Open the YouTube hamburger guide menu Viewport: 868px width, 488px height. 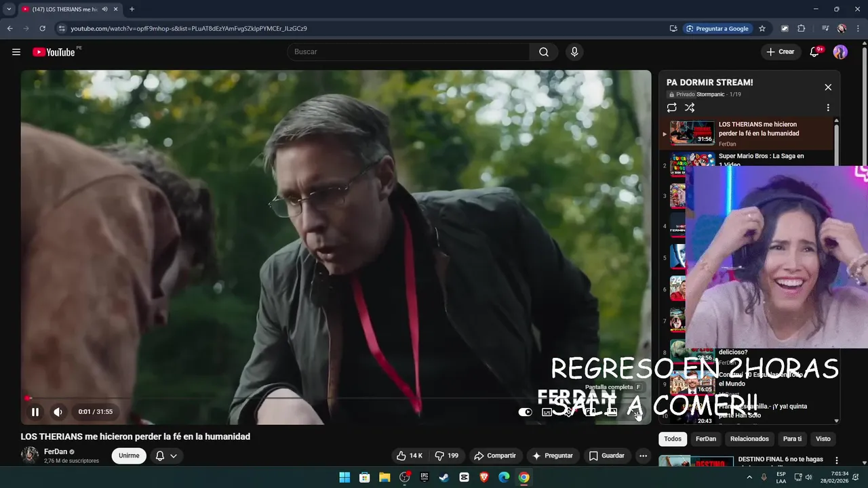pos(16,52)
